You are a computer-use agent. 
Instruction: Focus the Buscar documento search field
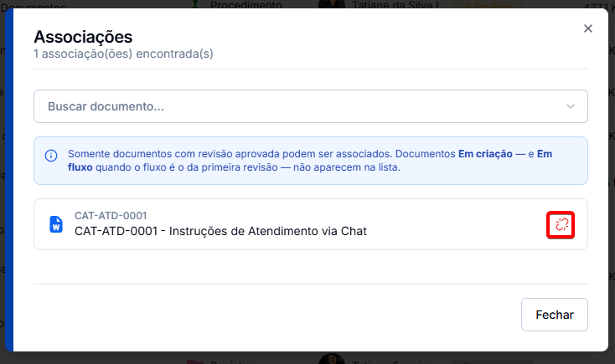[311, 106]
